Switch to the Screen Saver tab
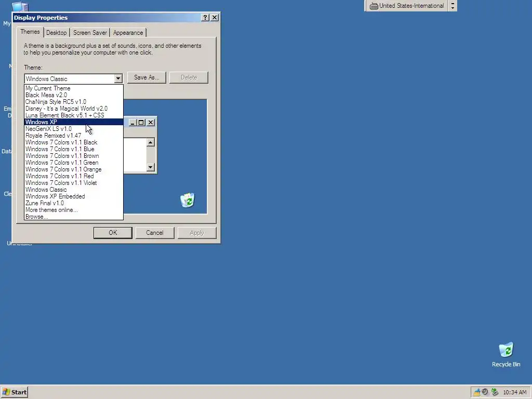Image resolution: width=532 pixels, height=399 pixels. tap(90, 33)
